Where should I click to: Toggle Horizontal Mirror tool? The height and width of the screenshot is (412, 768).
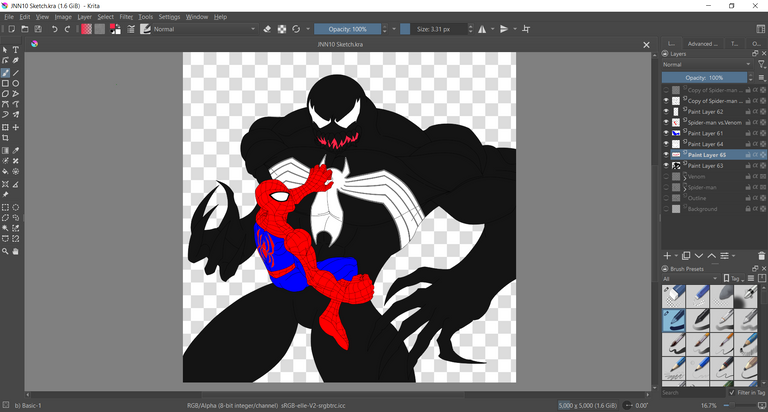coord(482,29)
